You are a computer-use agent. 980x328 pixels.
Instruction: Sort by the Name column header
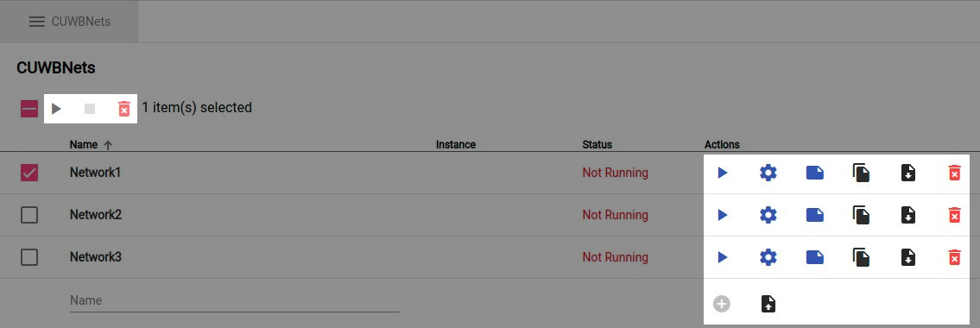click(x=84, y=145)
